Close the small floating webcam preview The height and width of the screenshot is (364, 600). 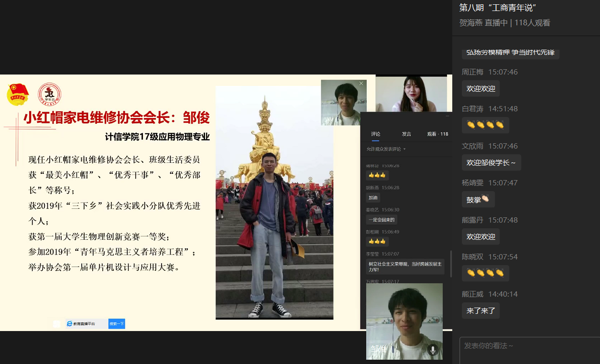[x=361, y=84]
